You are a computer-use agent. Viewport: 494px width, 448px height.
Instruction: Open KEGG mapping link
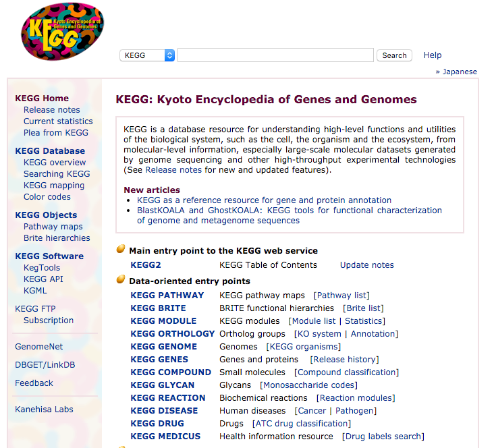pos(54,186)
